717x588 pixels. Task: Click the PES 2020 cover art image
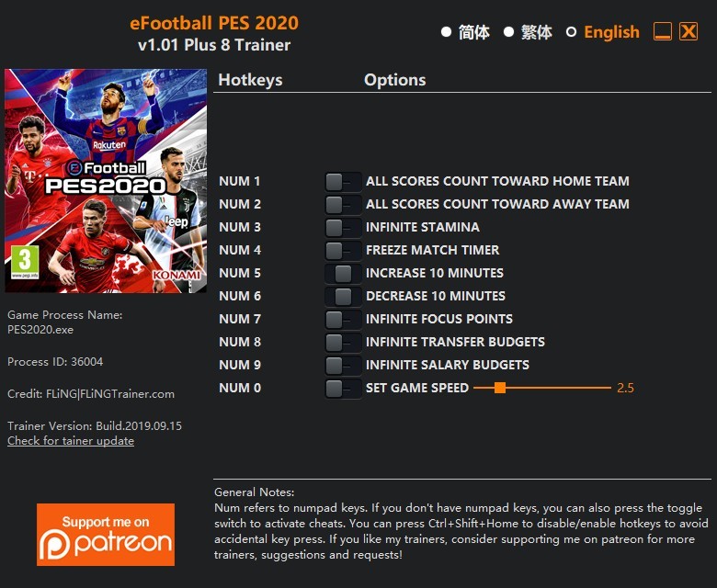(106, 181)
